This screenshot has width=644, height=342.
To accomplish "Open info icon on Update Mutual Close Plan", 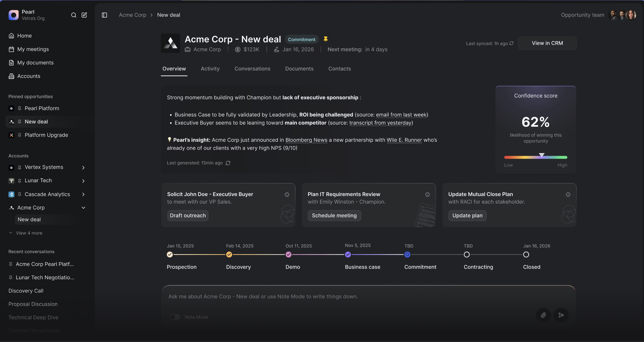I will (x=568, y=194).
